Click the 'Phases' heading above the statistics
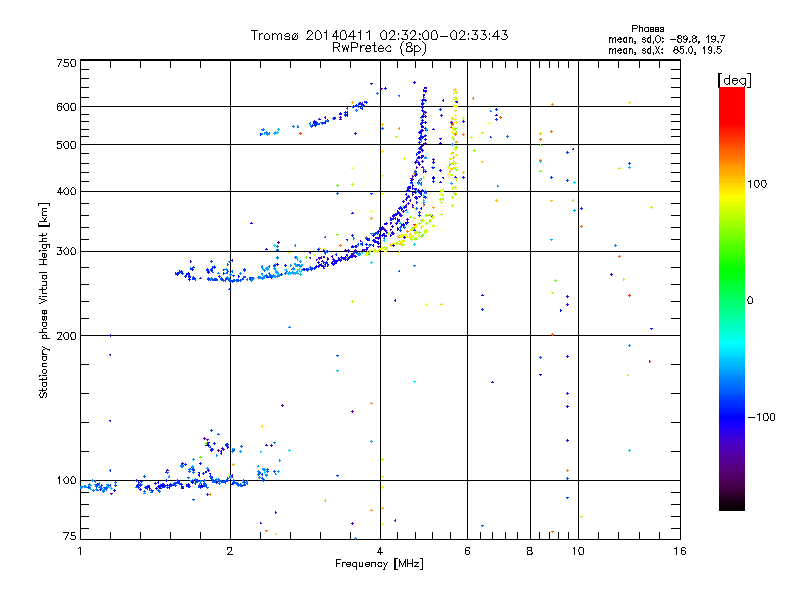 click(x=647, y=29)
